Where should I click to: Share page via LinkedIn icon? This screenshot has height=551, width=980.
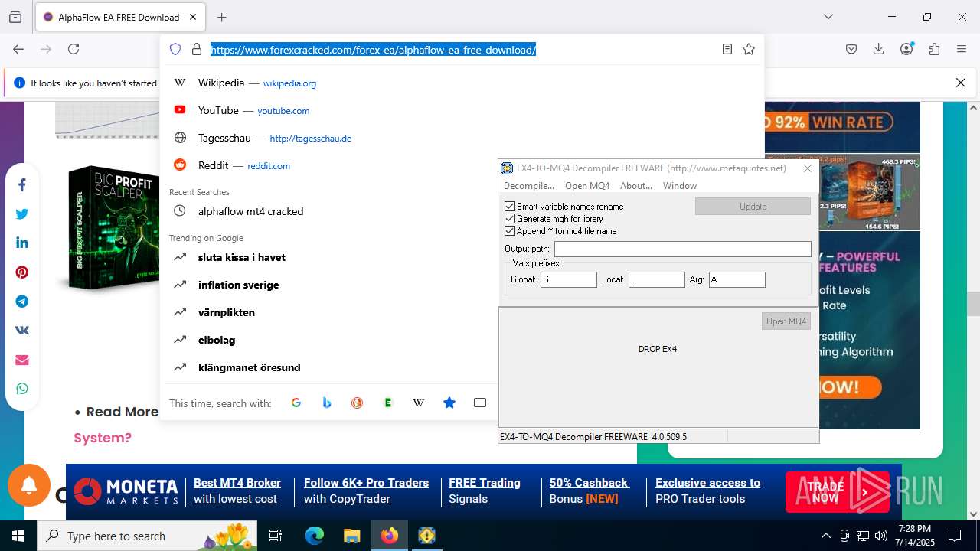pyautogui.click(x=22, y=243)
